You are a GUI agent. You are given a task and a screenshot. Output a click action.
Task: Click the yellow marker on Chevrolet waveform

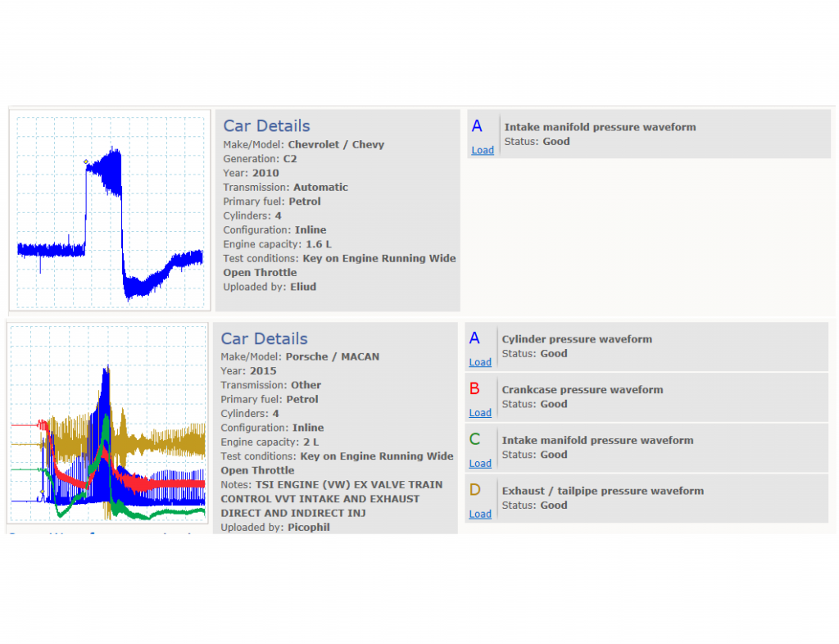pyautogui.click(x=85, y=161)
